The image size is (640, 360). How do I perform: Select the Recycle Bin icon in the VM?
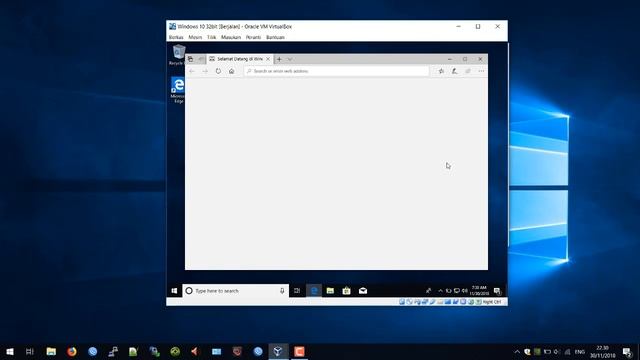click(x=178, y=55)
